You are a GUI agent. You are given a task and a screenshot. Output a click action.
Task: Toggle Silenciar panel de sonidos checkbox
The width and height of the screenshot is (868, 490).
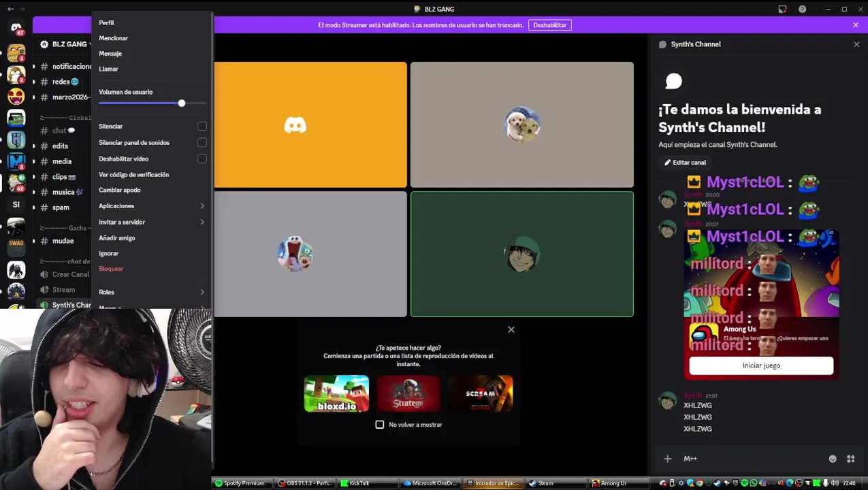tap(202, 142)
